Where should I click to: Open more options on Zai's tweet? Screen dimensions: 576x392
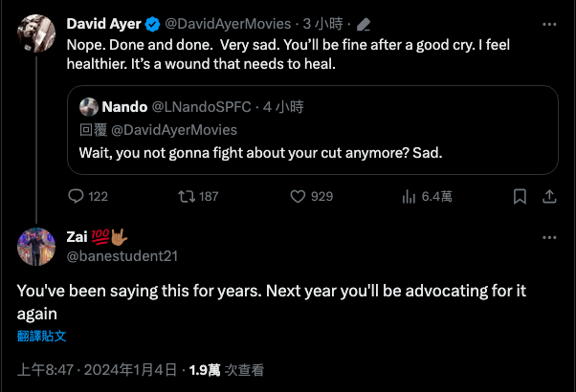[549, 237]
